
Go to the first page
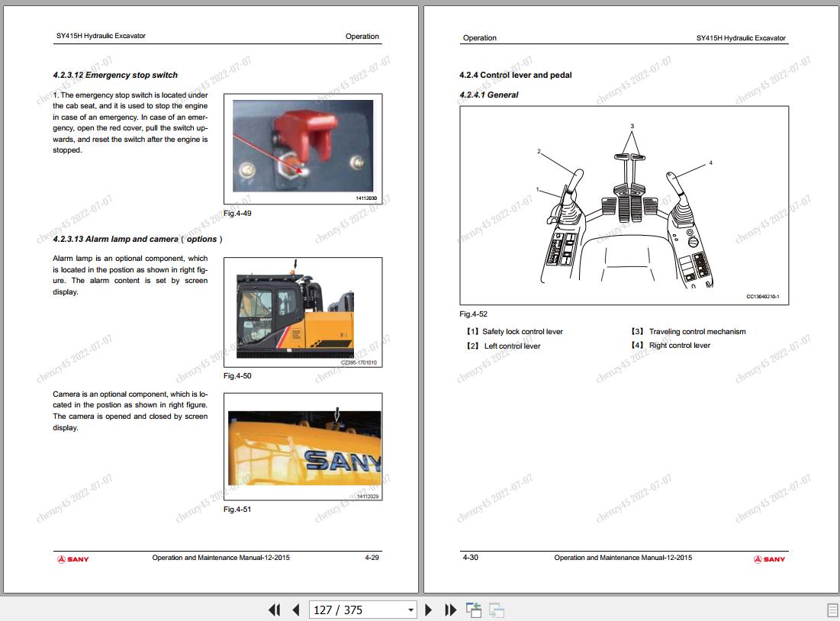(x=274, y=610)
